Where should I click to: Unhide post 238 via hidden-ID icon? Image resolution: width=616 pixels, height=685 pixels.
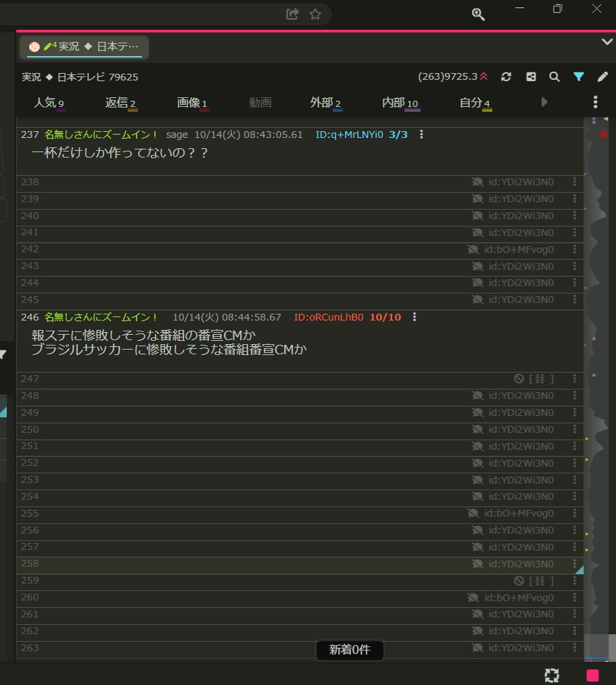tap(478, 182)
